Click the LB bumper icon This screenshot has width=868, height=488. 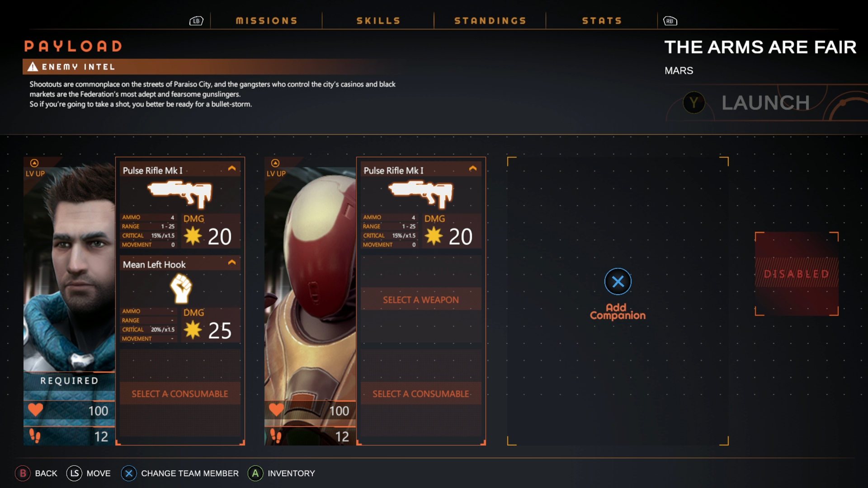click(196, 21)
